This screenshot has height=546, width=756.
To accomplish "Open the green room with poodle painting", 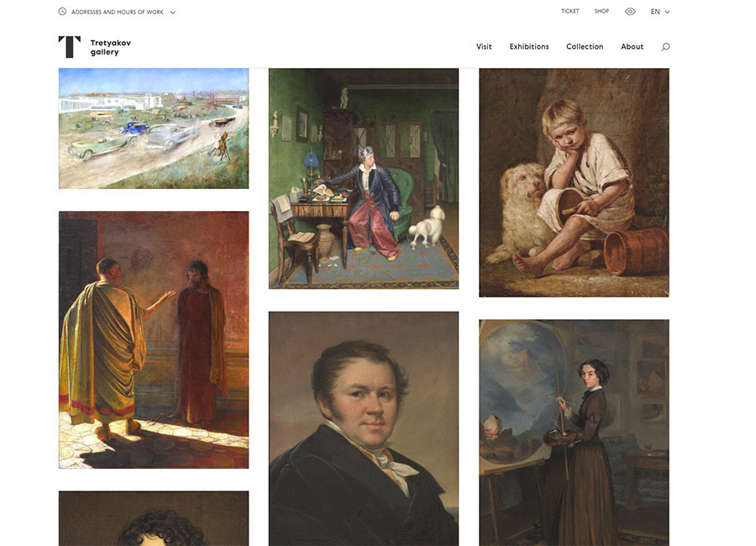I will point(364,178).
